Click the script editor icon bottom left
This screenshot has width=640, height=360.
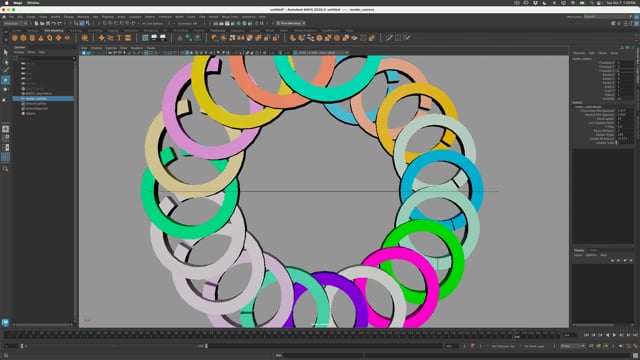point(5,356)
